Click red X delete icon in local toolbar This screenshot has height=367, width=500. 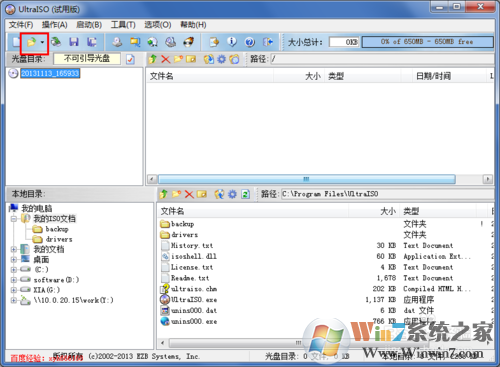(189, 194)
